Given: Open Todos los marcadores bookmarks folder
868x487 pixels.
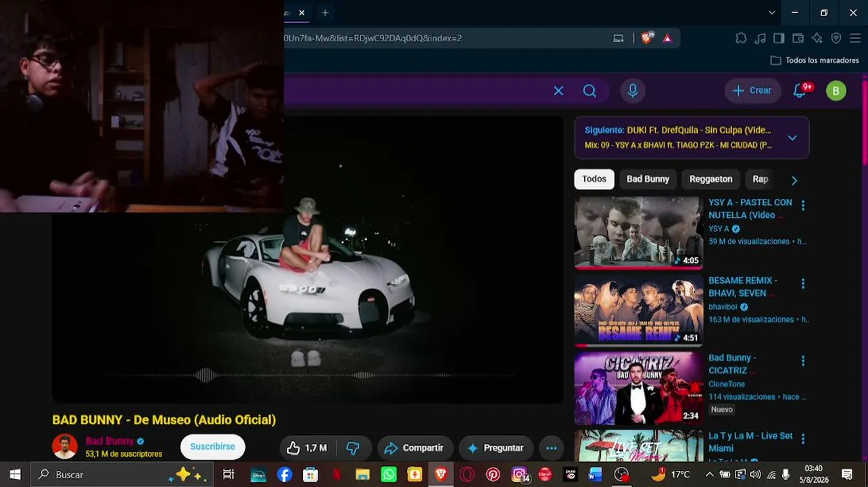Looking at the screenshot, I should (815, 60).
